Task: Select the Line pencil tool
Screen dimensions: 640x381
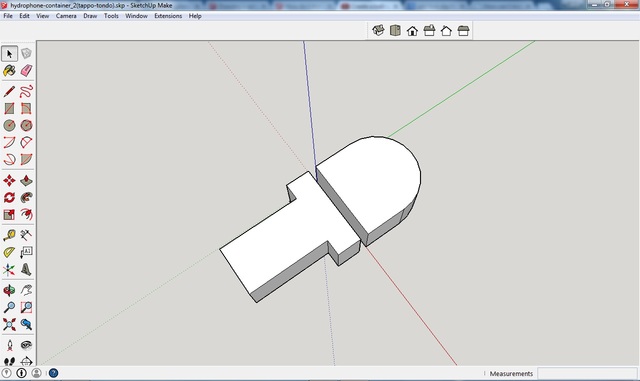Action: click(x=9, y=91)
